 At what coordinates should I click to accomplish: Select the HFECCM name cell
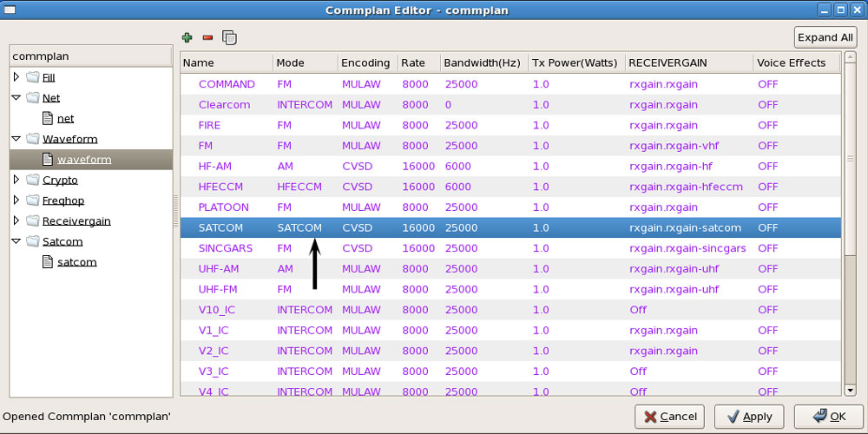[x=220, y=187]
